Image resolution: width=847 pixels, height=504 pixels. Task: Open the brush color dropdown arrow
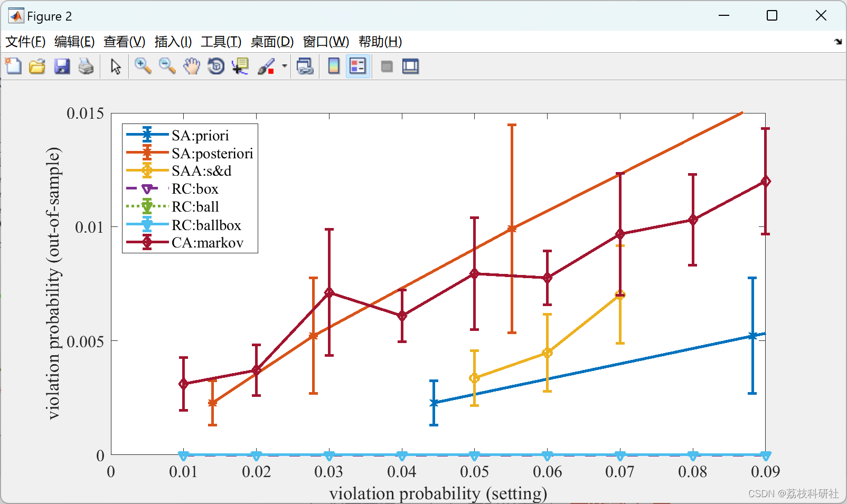click(283, 66)
